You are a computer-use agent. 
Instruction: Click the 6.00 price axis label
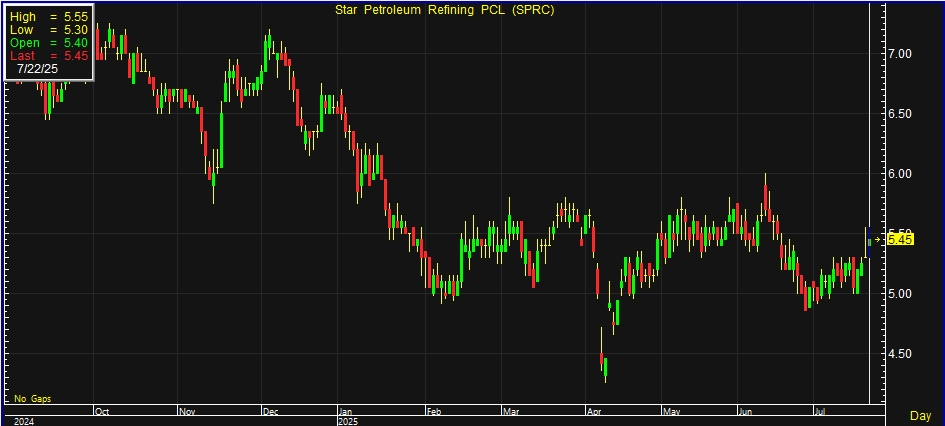[900, 174]
